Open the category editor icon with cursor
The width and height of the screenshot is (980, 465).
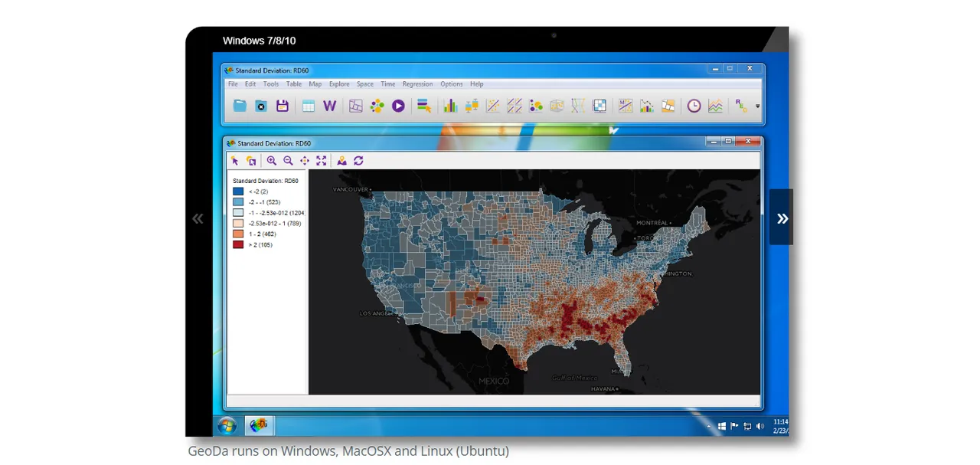tap(424, 106)
